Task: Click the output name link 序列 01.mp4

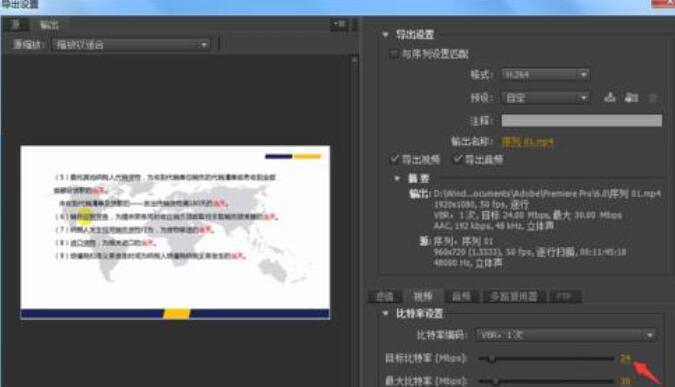Action: coord(527,142)
